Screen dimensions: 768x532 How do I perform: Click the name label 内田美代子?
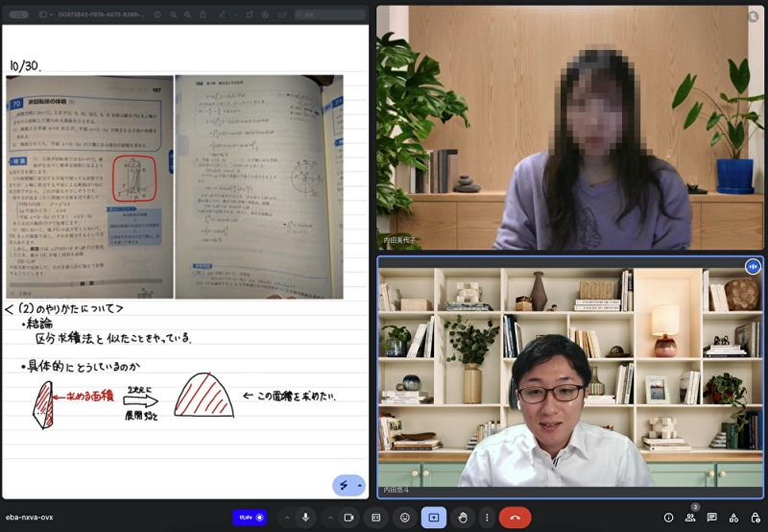pos(399,240)
